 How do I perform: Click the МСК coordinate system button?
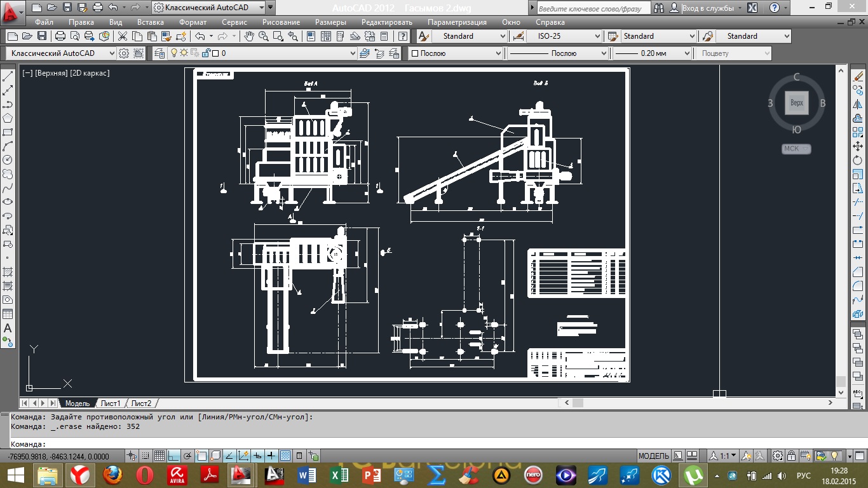pos(796,149)
